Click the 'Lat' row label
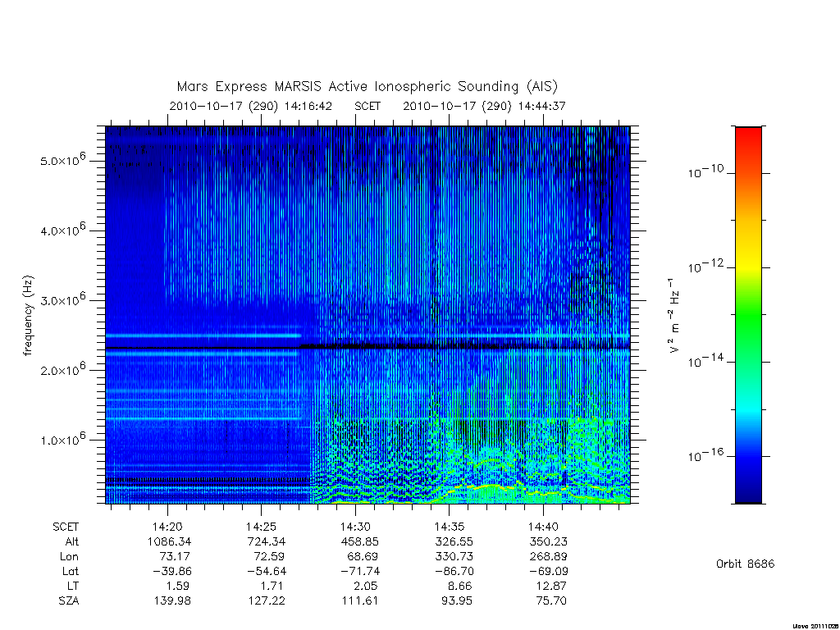Image resolution: width=840 pixels, height=630 pixels. click(x=71, y=571)
